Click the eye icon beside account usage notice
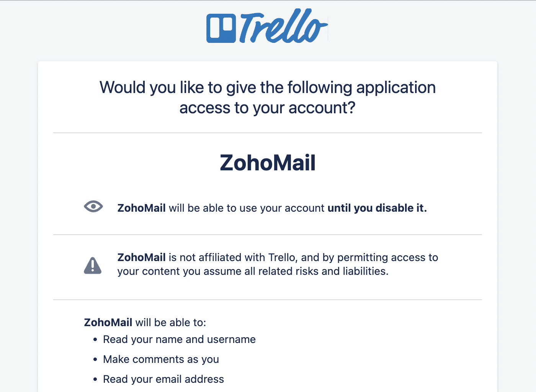This screenshot has height=392, width=536. pyautogui.click(x=93, y=207)
